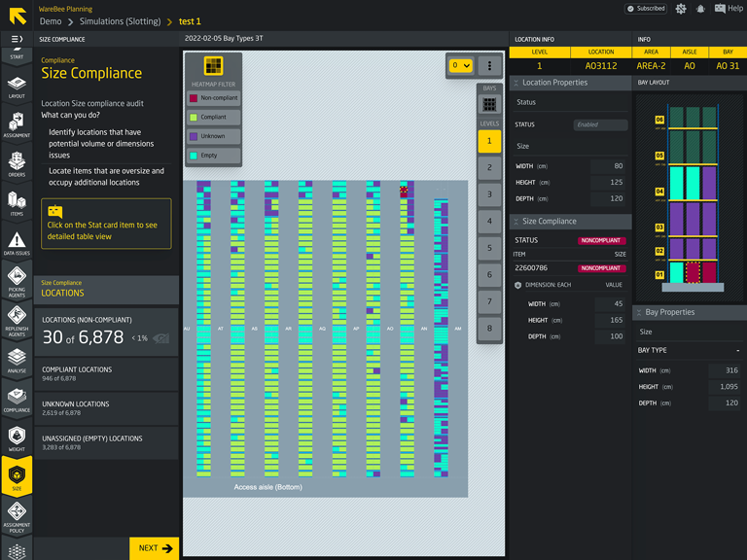Toggle the sidebar menu collapse icon
This screenshot has width=747, height=560.
coord(17,39)
